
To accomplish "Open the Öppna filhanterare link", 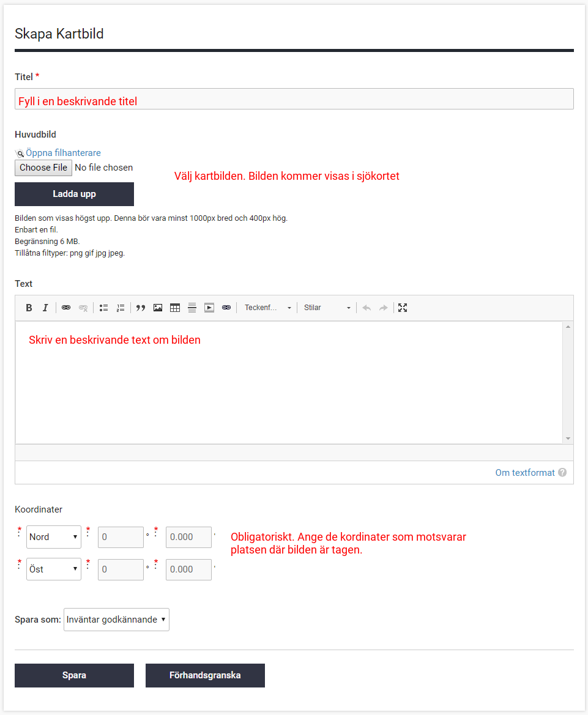I will tap(63, 153).
